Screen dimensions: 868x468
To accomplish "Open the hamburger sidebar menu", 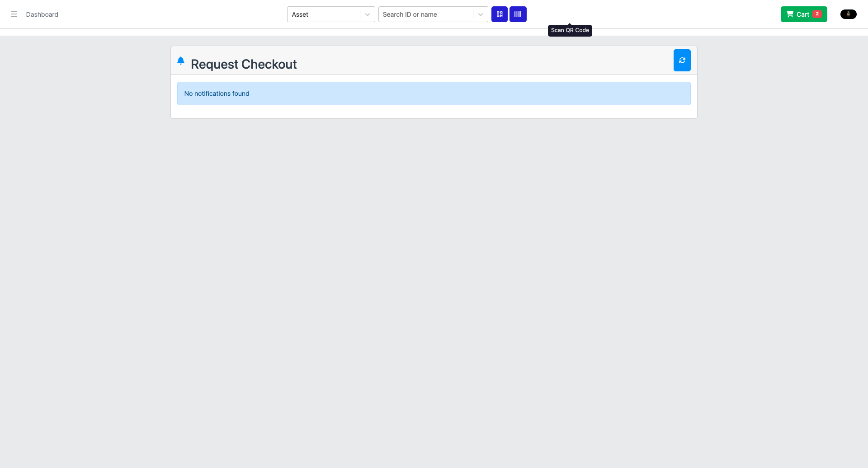I will pyautogui.click(x=14, y=14).
